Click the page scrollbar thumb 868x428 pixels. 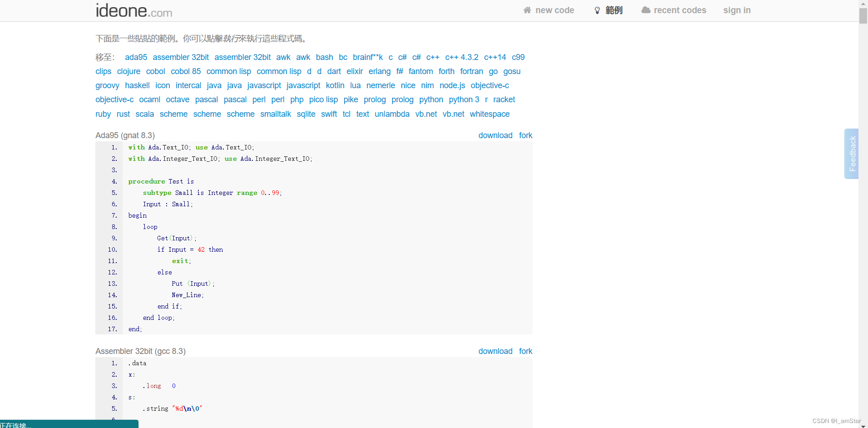[x=863, y=16]
